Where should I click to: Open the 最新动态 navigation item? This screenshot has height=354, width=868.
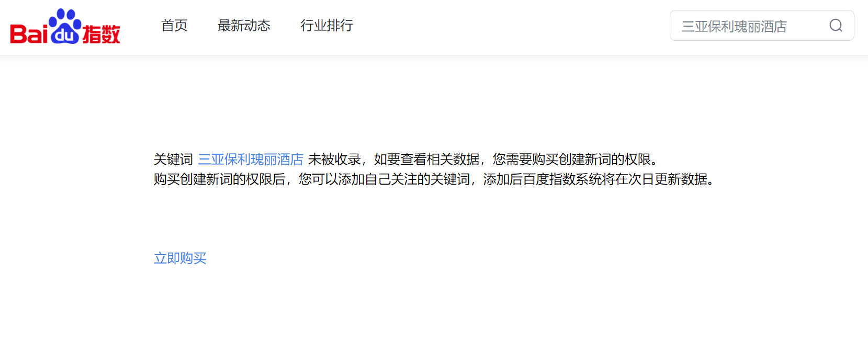(244, 26)
